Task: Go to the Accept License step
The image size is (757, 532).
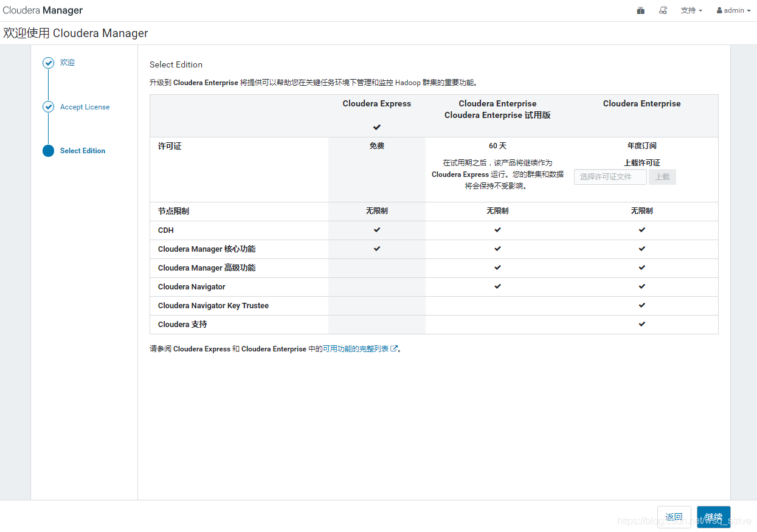Action: 85,107
